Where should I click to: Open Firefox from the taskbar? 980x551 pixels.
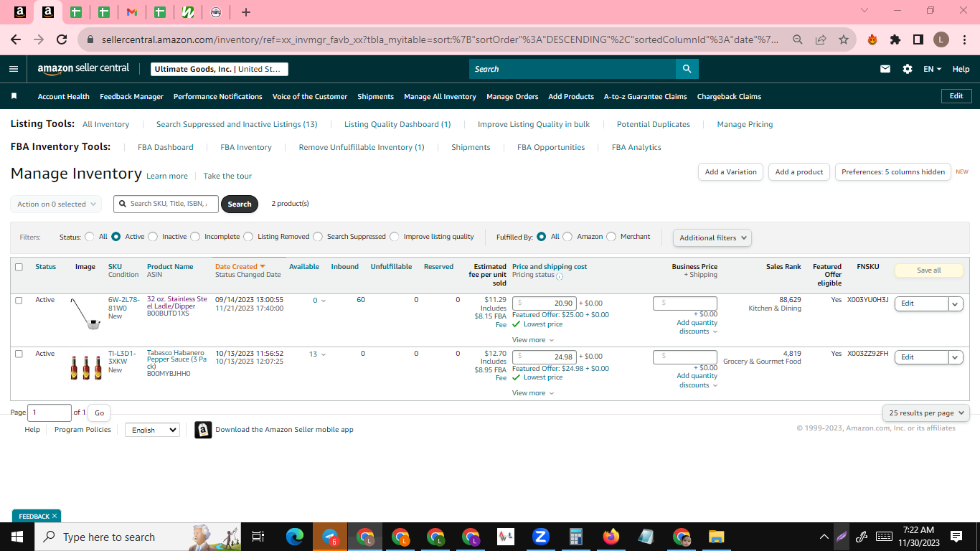(x=611, y=537)
